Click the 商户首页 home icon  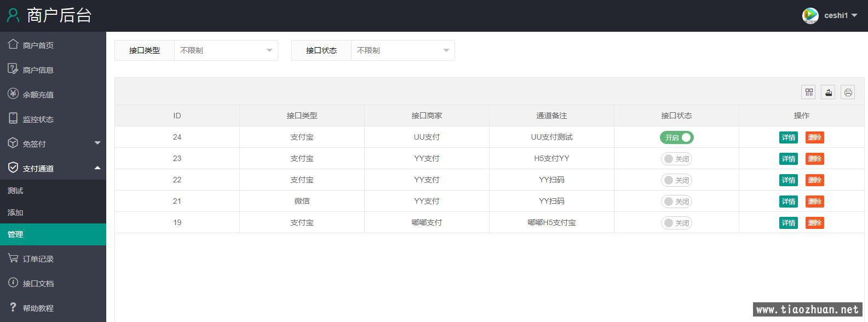tap(13, 44)
